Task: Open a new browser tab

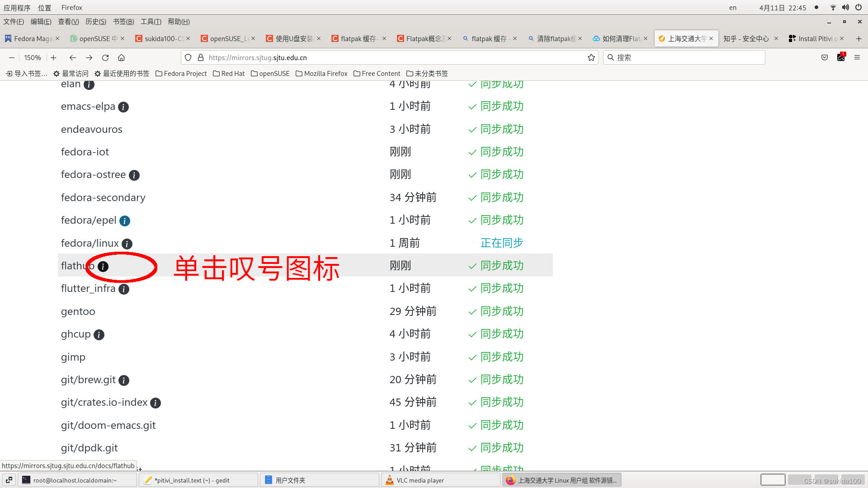Action: tap(859, 39)
